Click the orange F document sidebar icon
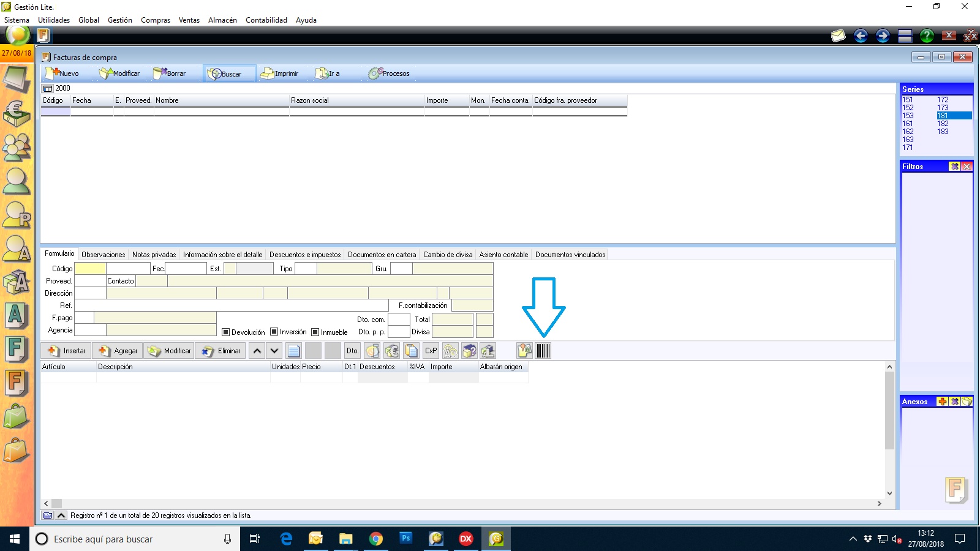The height and width of the screenshot is (551, 980). 17,383
